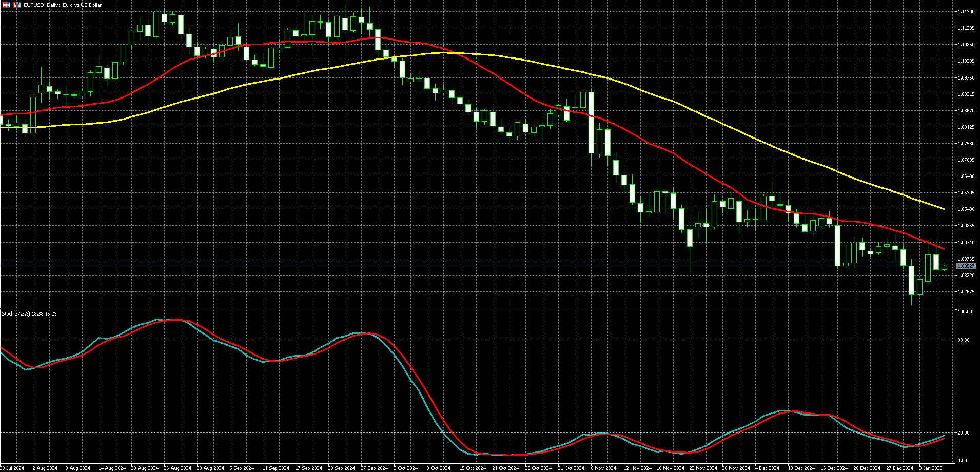Image resolution: width=980 pixels, height=472 pixels.
Task: Click the most recent candle on the chart
Action: pos(944,267)
